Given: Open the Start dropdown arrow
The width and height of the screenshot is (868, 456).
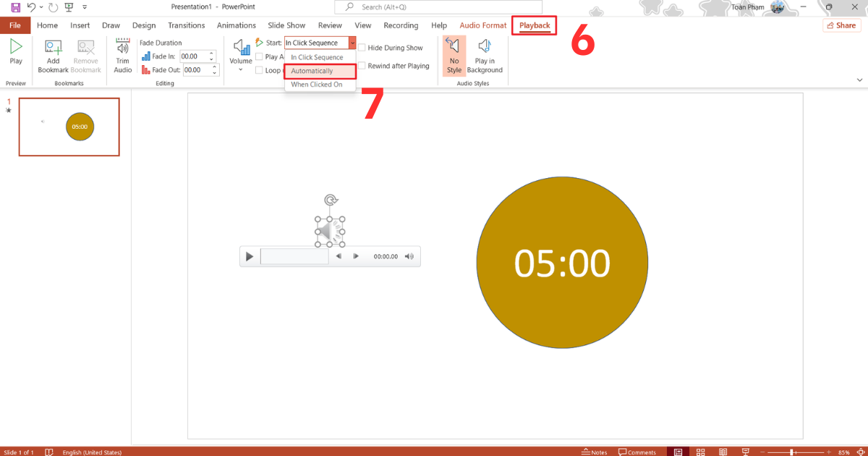Looking at the screenshot, I should 352,43.
